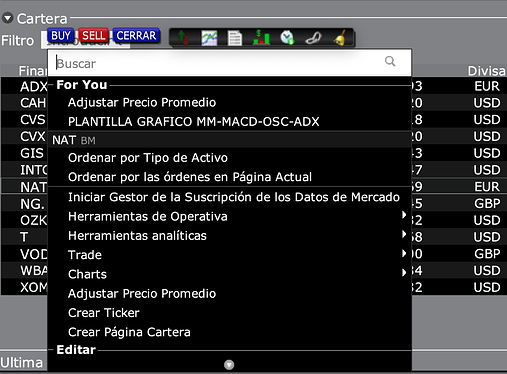
Task: Select the CVX row ticker
Action: click(33, 136)
